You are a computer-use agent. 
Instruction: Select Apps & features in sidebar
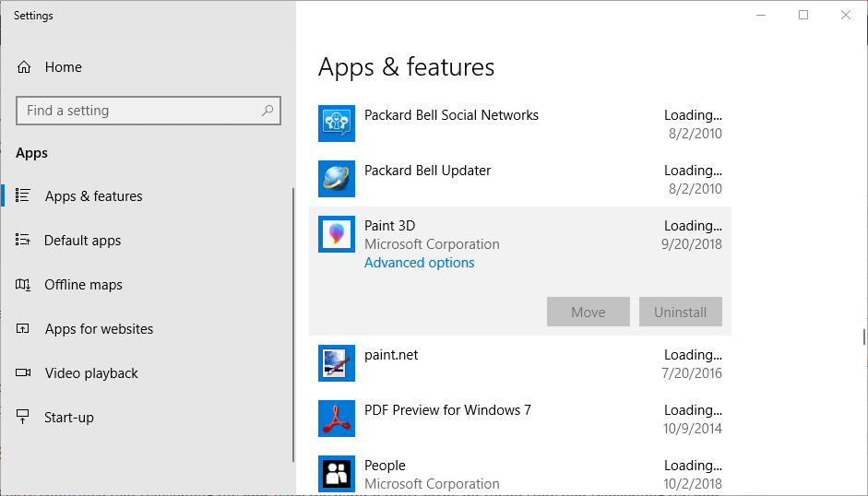[x=93, y=196]
